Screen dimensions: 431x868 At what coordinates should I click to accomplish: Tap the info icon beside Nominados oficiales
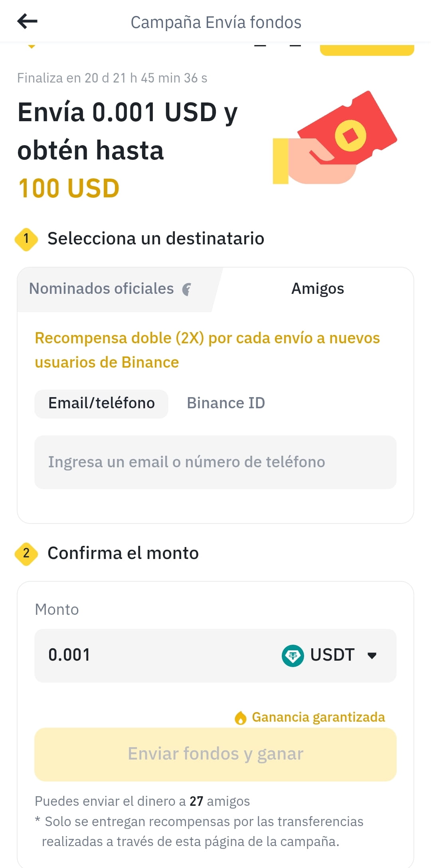[187, 289]
